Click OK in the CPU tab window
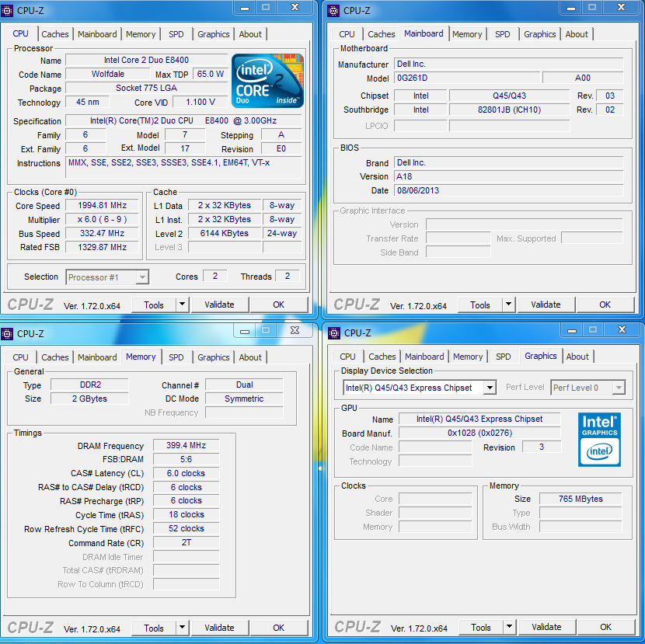 click(x=278, y=305)
